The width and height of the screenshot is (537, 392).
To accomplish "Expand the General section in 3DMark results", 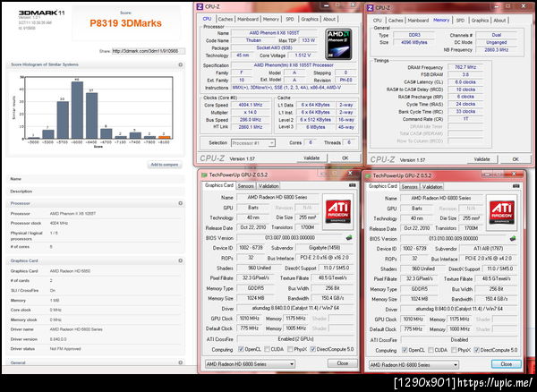I will click(x=180, y=362).
